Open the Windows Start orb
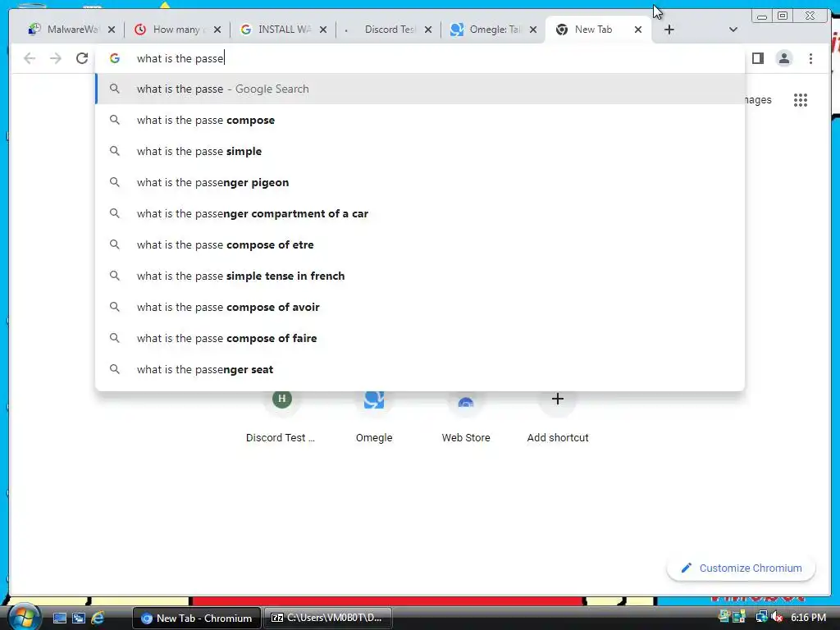Screen dimensions: 840x630 (x=23, y=617)
